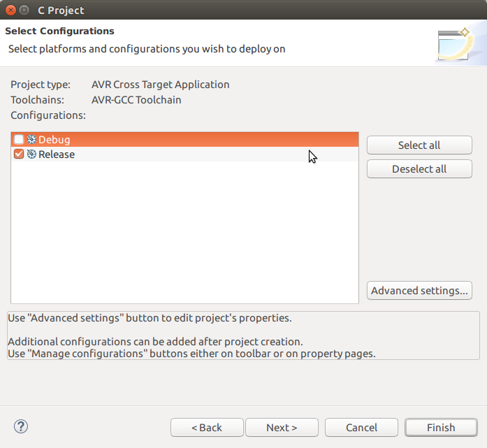The height and width of the screenshot is (448, 487).
Task: Cancel the C Project wizard
Action: point(361,428)
